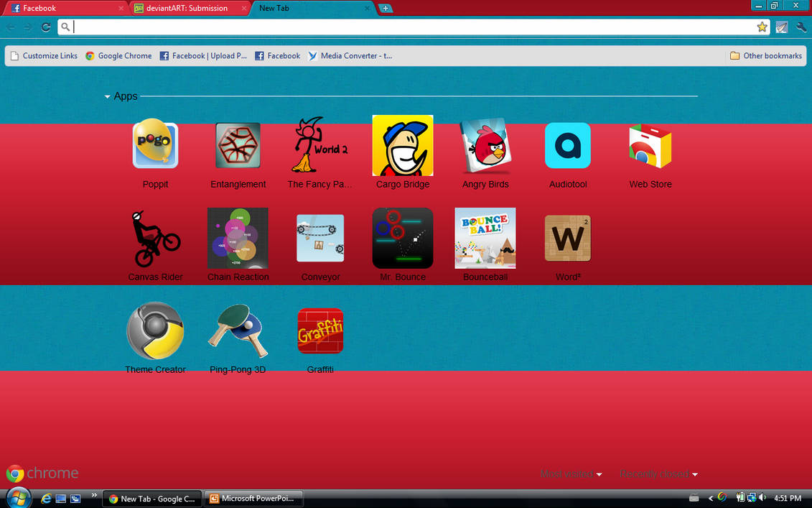Open the Other bookmarks folder

pyautogui.click(x=765, y=55)
